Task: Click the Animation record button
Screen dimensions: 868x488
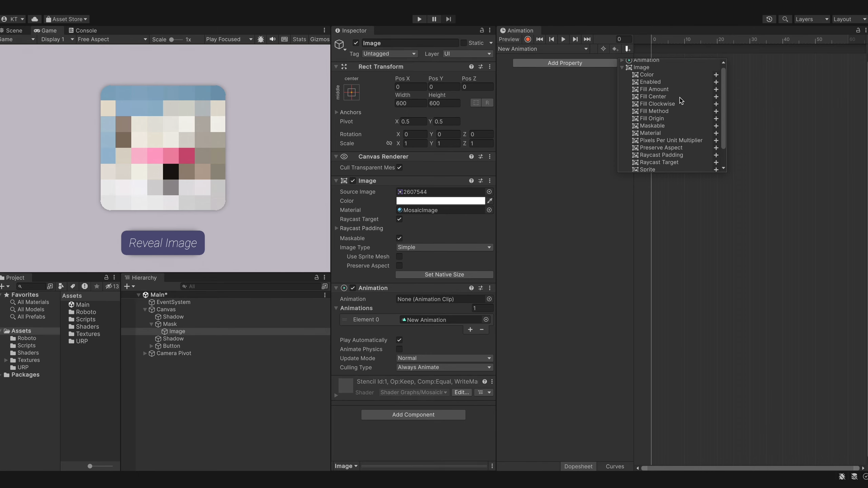Action: point(528,39)
